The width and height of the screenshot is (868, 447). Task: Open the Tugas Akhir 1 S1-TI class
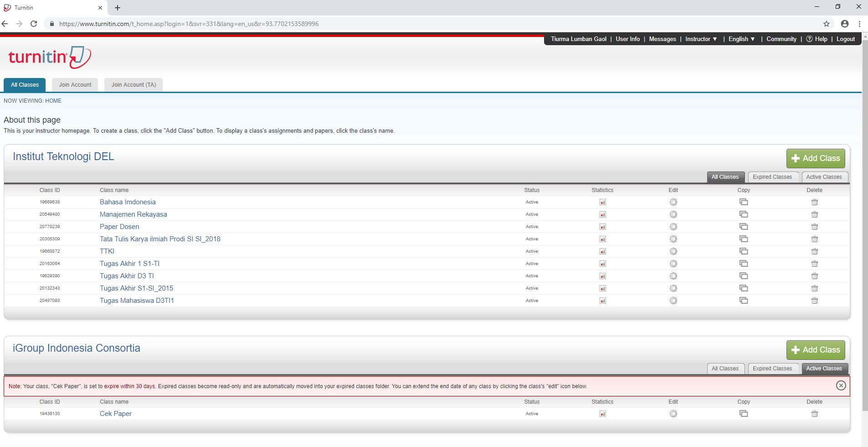pyautogui.click(x=129, y=264)
